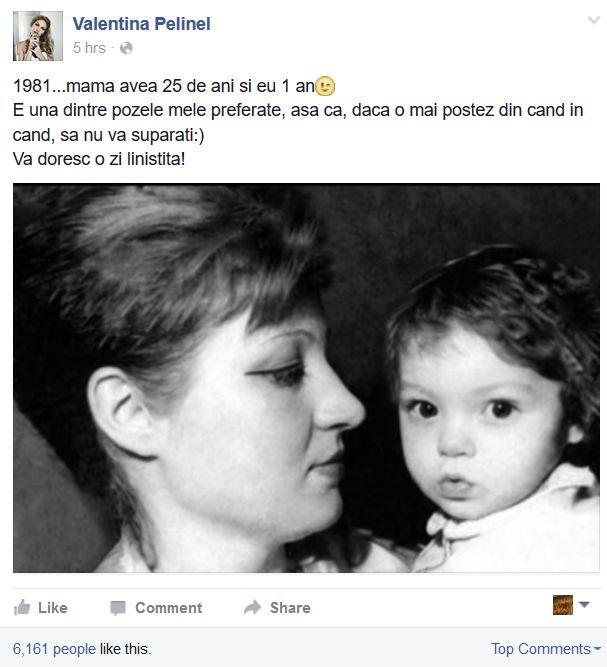607x667 pixels.
Task: Select the Comment text label
Action: 168,608
